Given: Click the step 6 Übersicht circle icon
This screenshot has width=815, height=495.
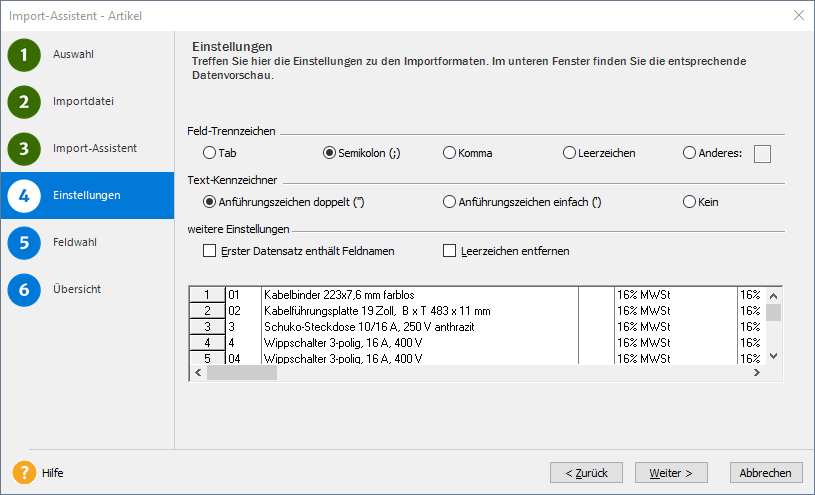Looking at the screenshot, I should [x=24, y=290].
